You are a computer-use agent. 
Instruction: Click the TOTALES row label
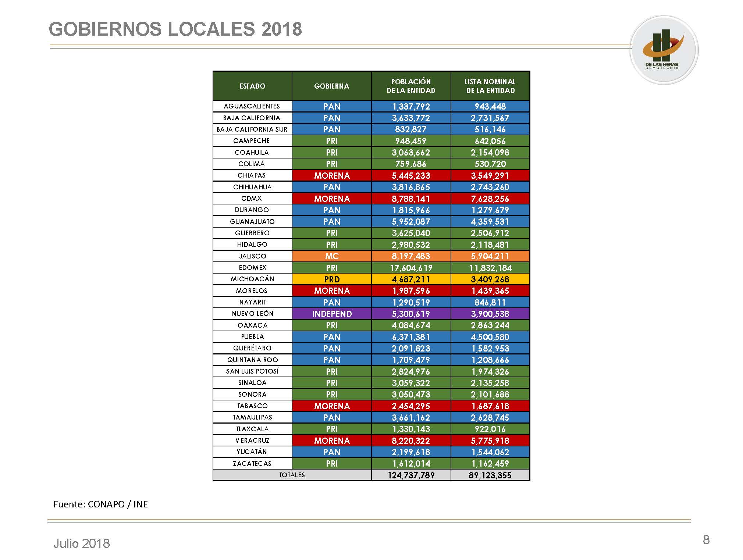tap(292, 475)
